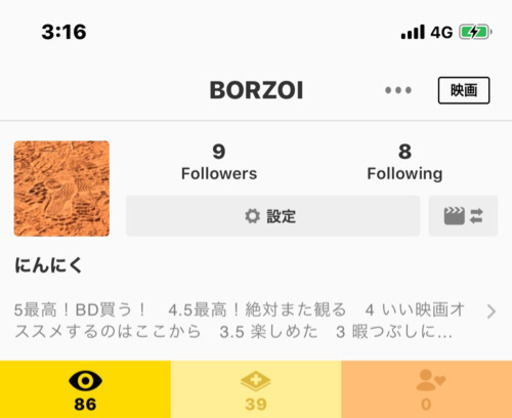
Task: Tap the 映画 mode button
Action: (464, 90)
